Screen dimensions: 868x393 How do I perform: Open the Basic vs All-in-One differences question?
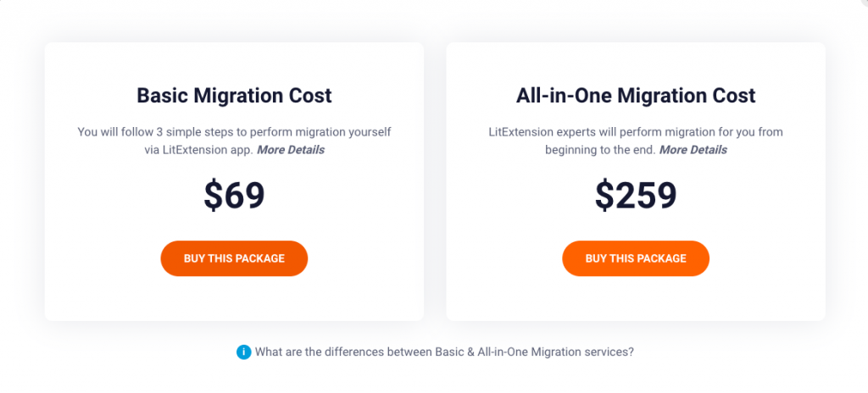tap(444, 352)
